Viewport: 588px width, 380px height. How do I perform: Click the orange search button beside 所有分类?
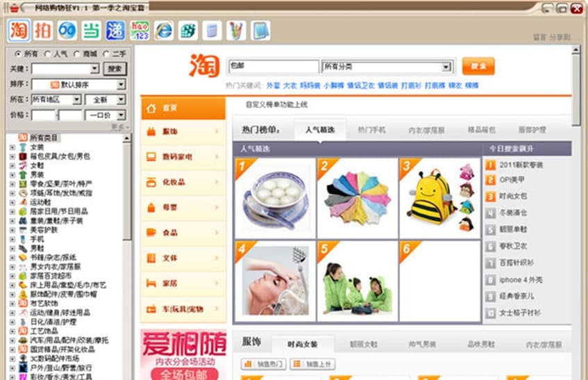click(478, 66)
